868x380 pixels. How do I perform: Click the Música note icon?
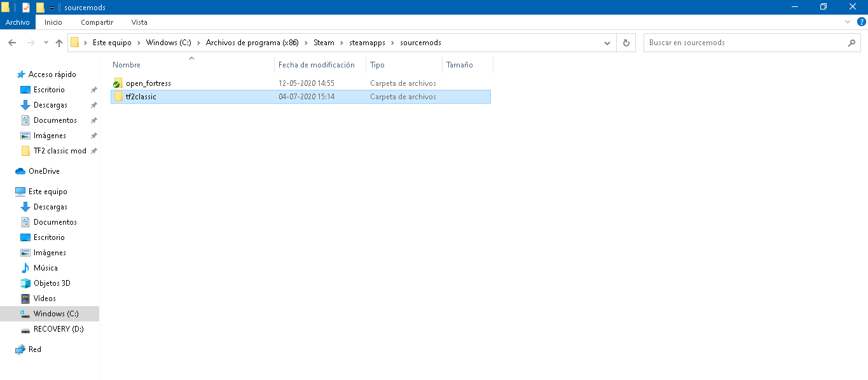(25, 268)
